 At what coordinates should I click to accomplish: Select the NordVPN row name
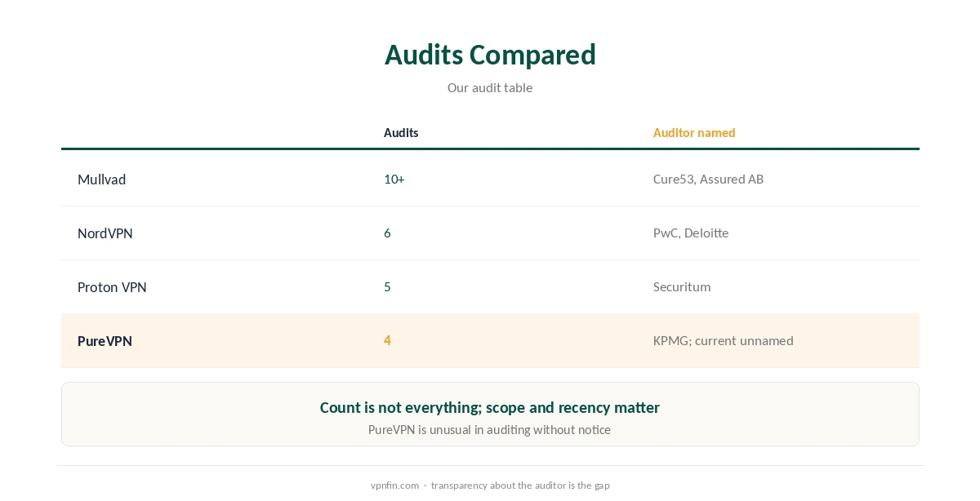105,233
